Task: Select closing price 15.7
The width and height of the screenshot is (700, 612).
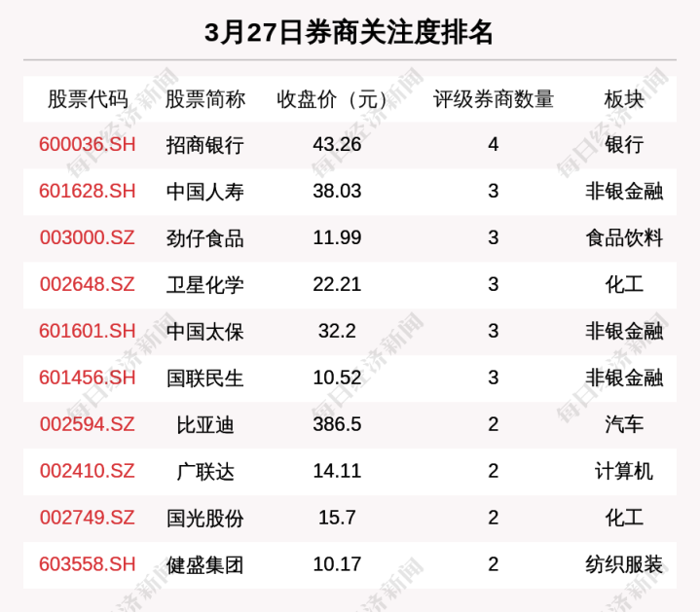Action: (337, 518)
